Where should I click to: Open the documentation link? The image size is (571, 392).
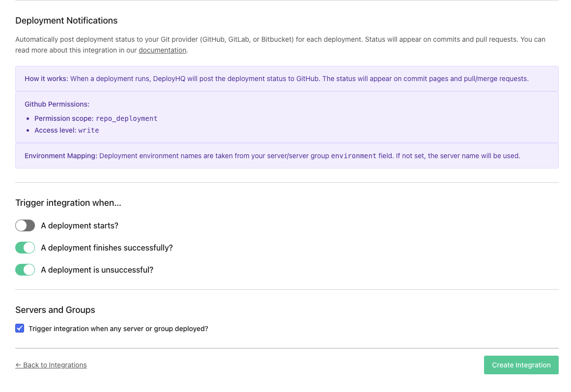click(x=162, y=50)
